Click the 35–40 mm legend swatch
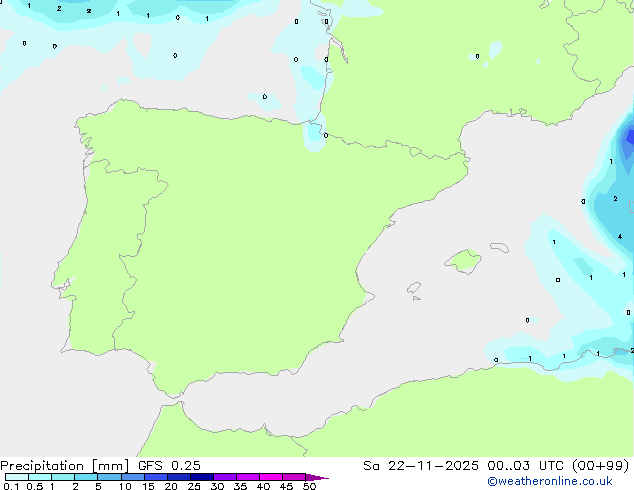 [x=248, y=477]
